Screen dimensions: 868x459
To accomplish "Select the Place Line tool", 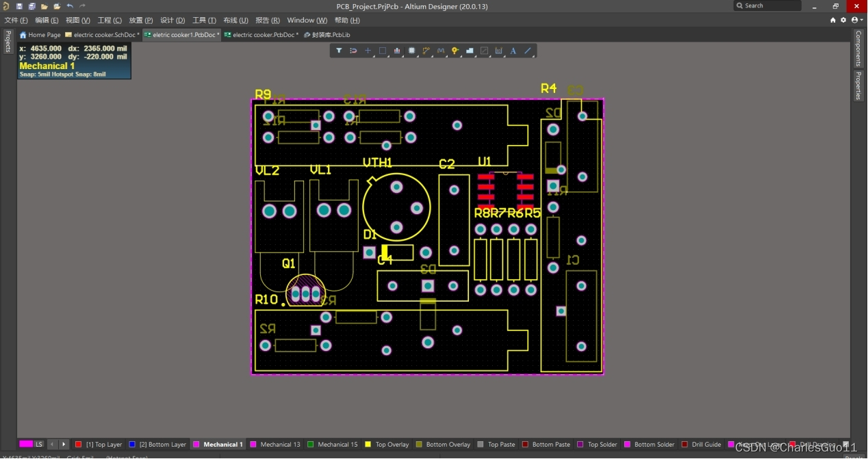I will pyautogui.click(x=528, y=51).
